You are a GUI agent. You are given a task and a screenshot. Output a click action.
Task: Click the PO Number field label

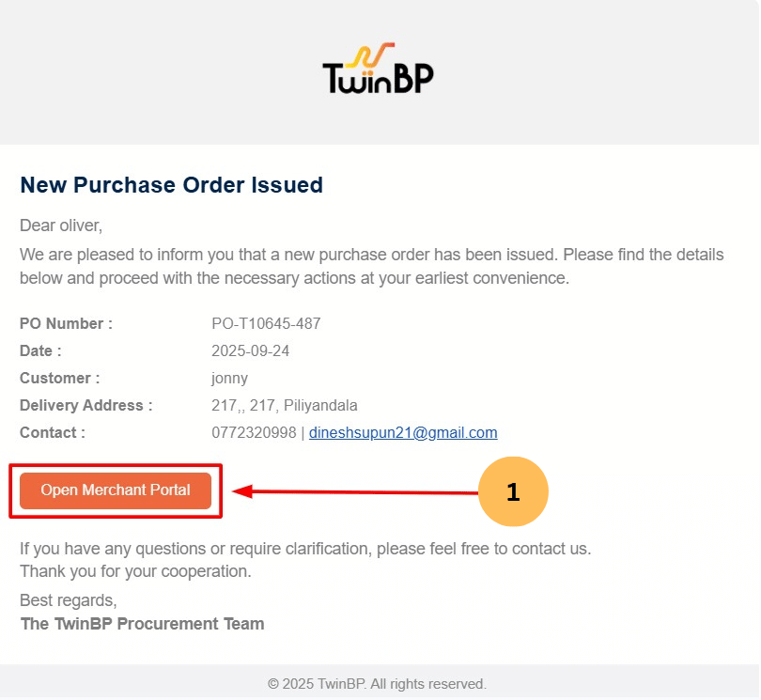point(66,324)
